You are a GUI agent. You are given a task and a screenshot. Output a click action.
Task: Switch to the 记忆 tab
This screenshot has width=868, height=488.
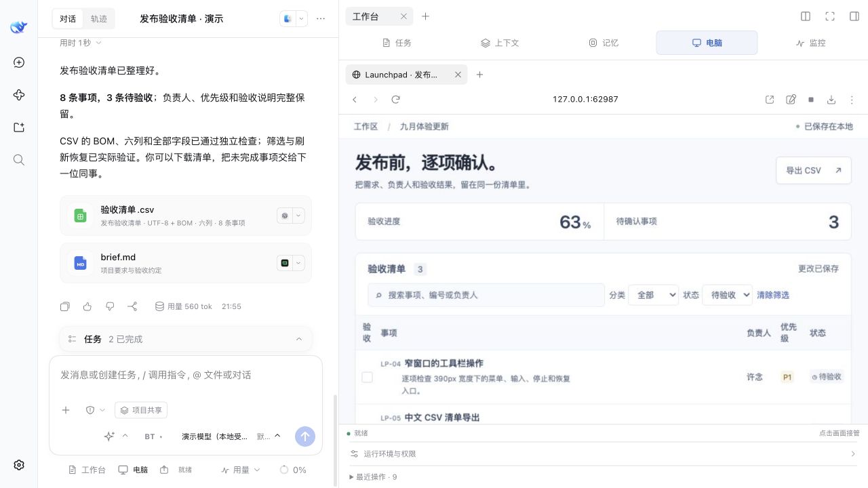click(x=604, y=43)
